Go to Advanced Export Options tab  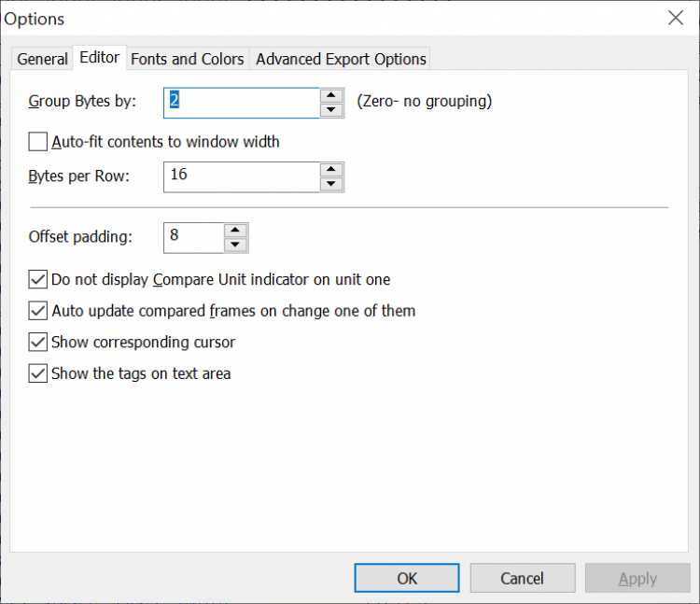[341, 59]
